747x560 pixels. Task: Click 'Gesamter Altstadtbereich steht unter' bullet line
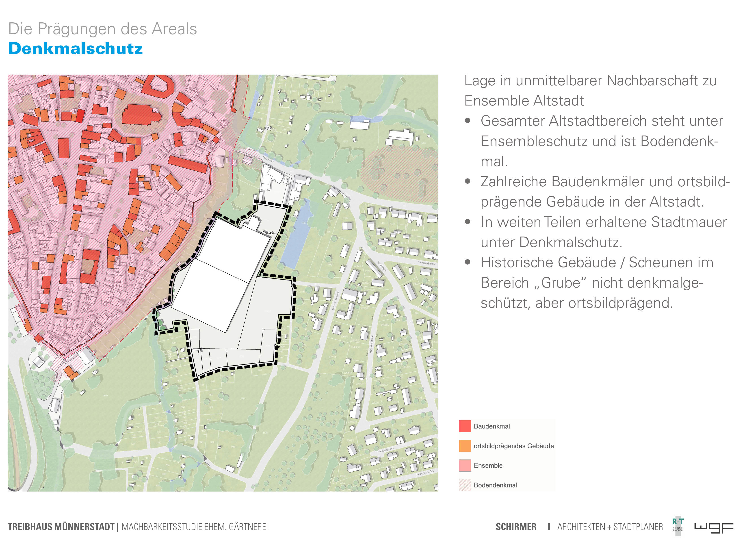point(602,121)
